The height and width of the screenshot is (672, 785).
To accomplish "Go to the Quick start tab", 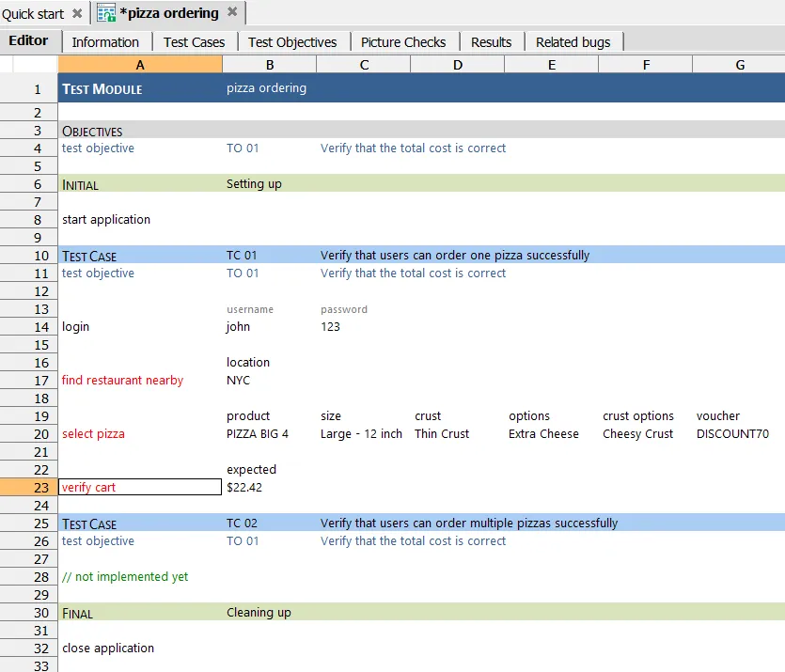I will (x=33, y=14).
